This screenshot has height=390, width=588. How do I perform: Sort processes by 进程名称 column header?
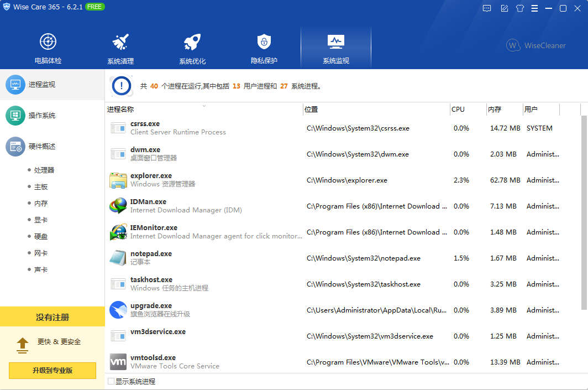(x=120, y=110)
